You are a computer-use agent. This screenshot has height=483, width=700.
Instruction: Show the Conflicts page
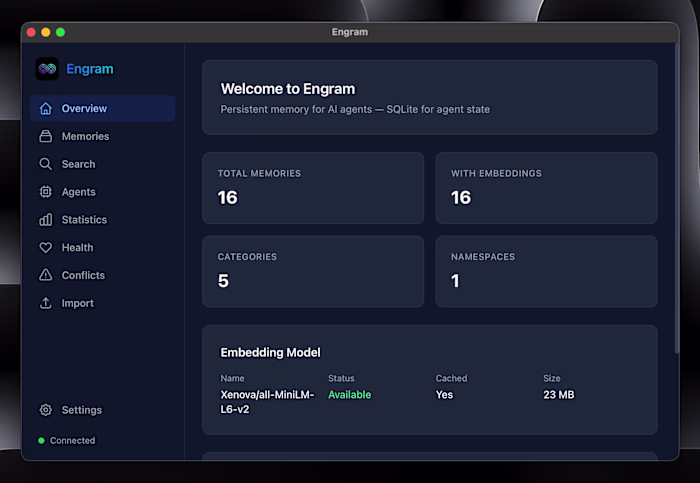(x=103, y=275)
